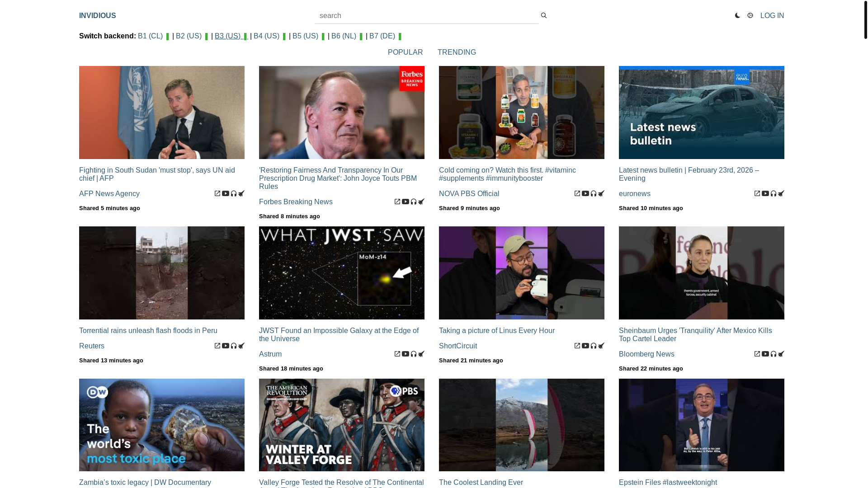Click YouTube icon for Astrum JWST video
Screen dimensions: 868x488
point(406,354)
